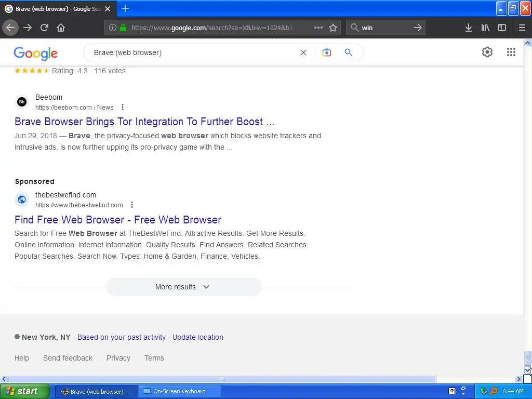This screenshot has width=532, height=399.
Task: Open the Downloads panel
Action: [469, 28]
